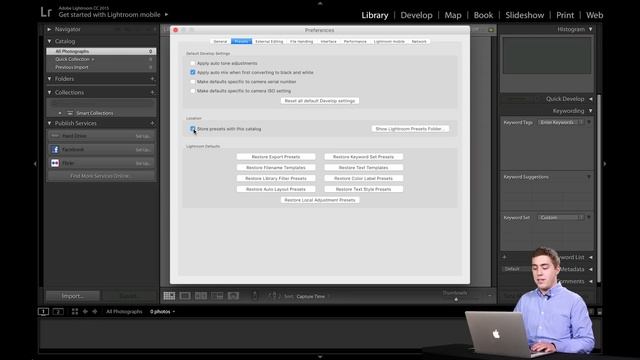Viewport: 640px width, 360px height.
Task: Open File Handling preferences tab
Action: point(302,42)
